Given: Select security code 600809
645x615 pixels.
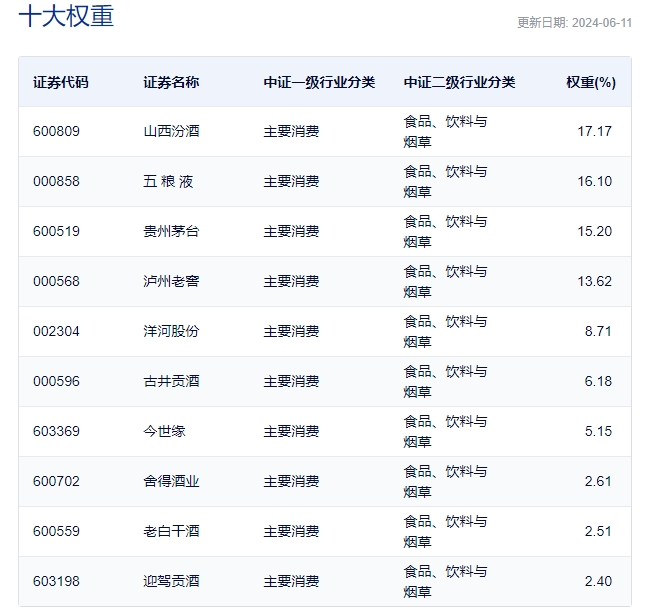Looking at the screenshot, I should pos(56,131).
